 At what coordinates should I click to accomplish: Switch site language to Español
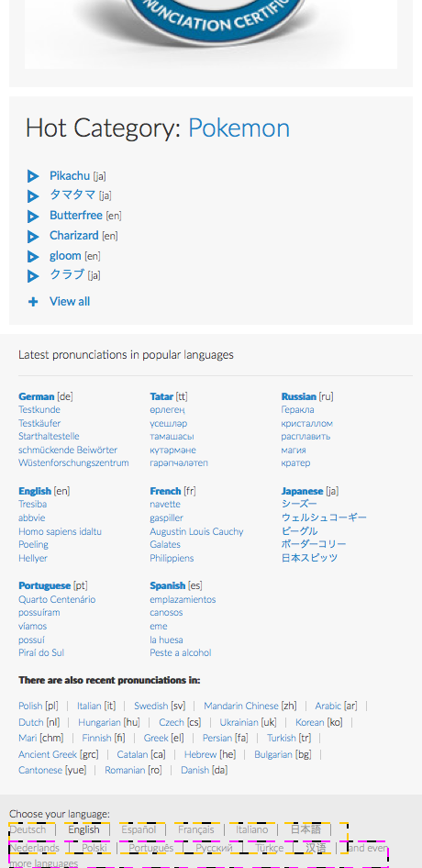pos(139,829)
